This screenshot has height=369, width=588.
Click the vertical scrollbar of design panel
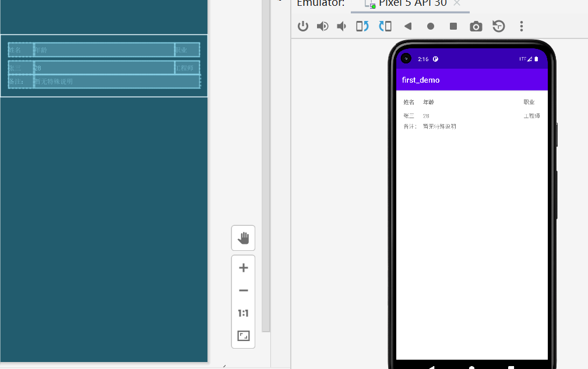tap(266, 165)
